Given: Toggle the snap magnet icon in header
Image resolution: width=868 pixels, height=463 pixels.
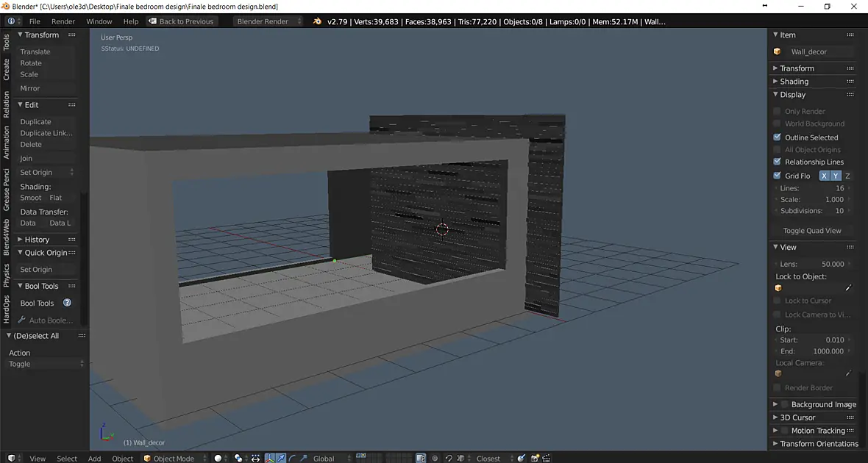Looking at the screenshot, I should point(449,458).
